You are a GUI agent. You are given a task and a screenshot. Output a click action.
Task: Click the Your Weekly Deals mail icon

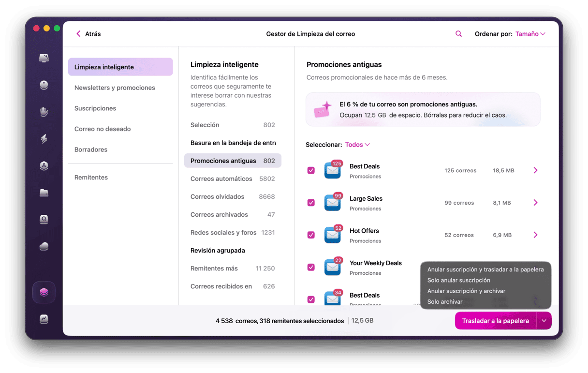333,267
